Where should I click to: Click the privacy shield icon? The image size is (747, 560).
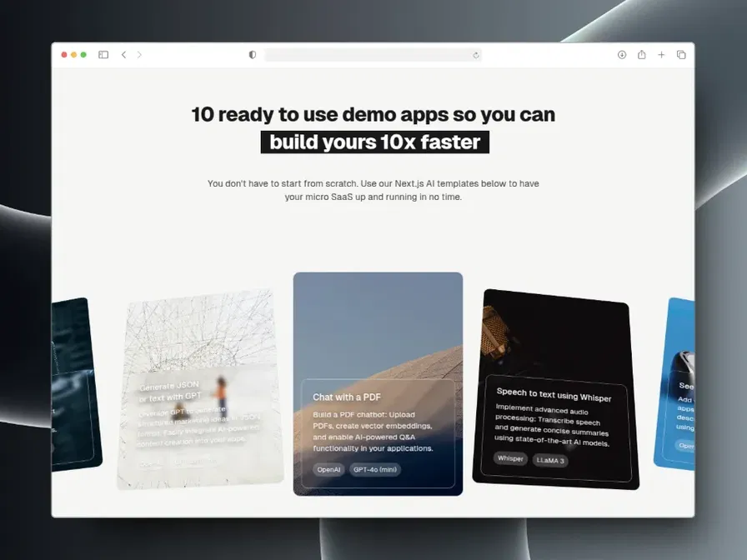tap(253, 55)
